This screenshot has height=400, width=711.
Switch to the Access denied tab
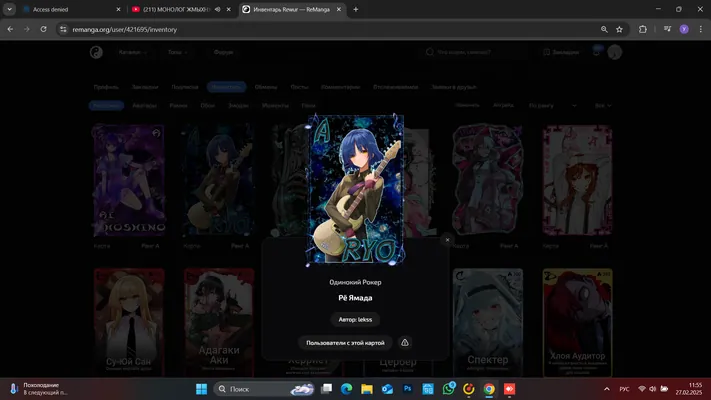(68, 9)
